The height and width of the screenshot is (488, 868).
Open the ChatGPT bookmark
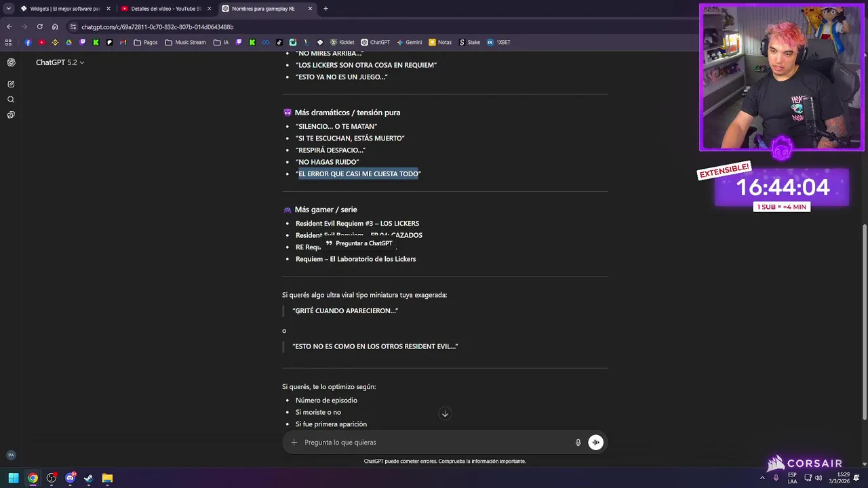click(375, 42)
